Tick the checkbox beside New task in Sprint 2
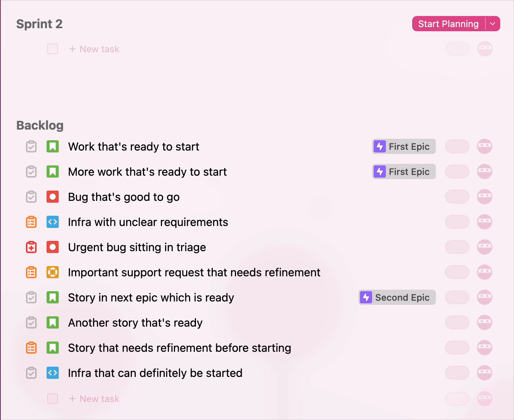Image resolution: width=514 pixels, height=420 pixels. 53,49
